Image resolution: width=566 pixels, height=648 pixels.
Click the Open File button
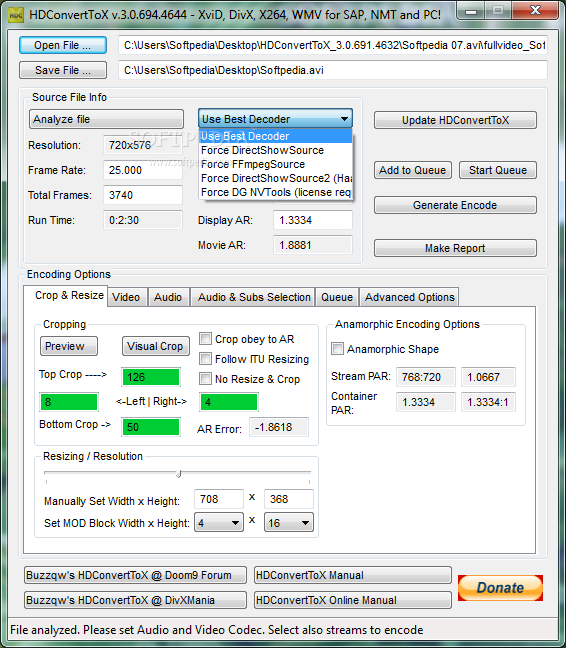pyautogui.click(x=63, y=45)
